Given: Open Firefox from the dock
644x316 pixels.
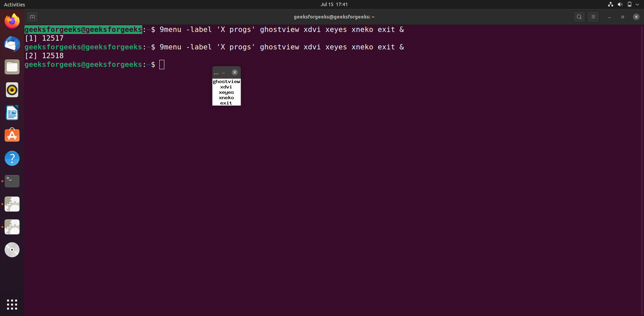Looking at the screenshot, I should 12,21.
